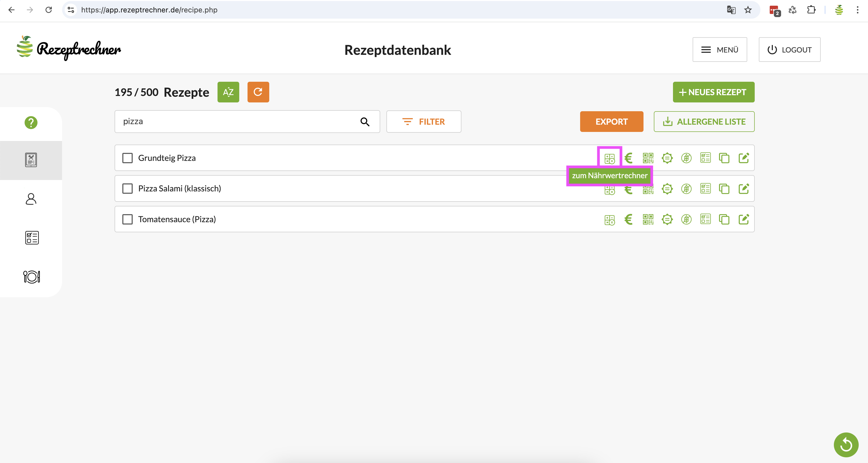Screen dimensions: 868x463
Task: Open the checklist icon in the Pizza Salami row
Action: pos(705,188)
